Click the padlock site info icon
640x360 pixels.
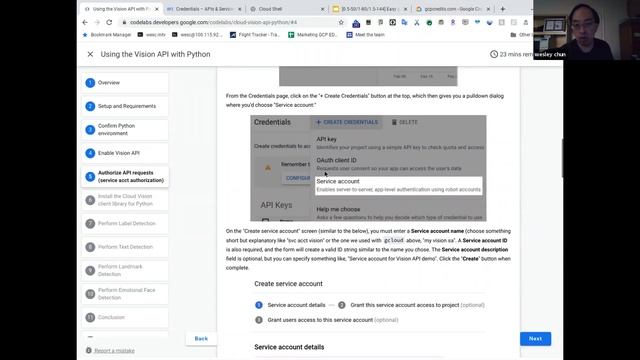124,22
